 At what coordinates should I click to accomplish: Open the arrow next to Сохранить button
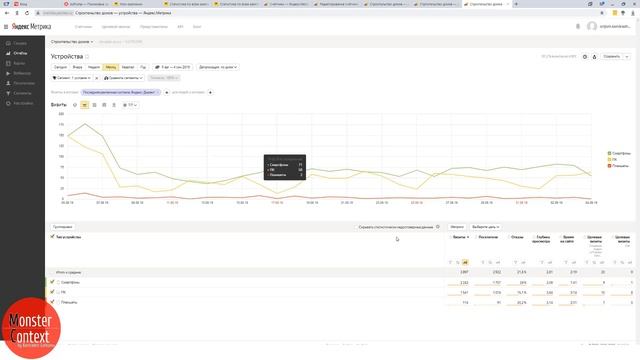(627, 57)
